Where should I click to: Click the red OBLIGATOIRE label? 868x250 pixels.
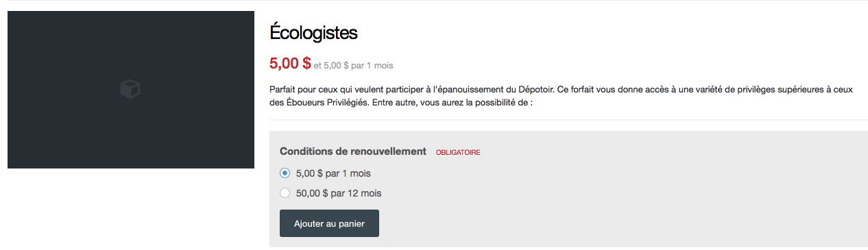click(458, 152)
